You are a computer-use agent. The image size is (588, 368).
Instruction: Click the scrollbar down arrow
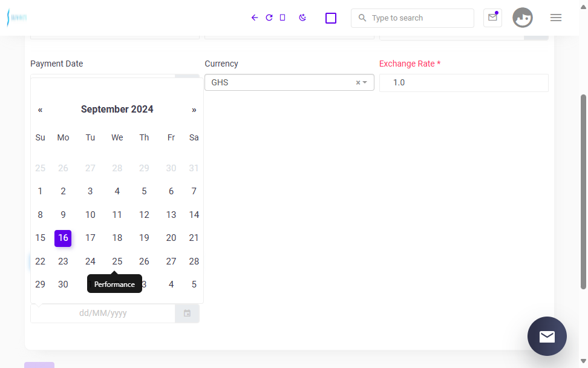(x=583, y=361)
